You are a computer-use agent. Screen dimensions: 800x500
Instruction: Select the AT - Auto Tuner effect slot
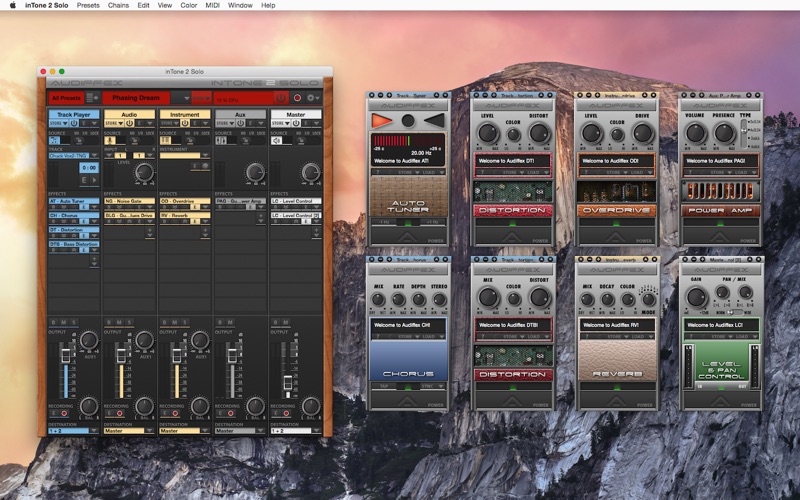(x=74, y=201)
